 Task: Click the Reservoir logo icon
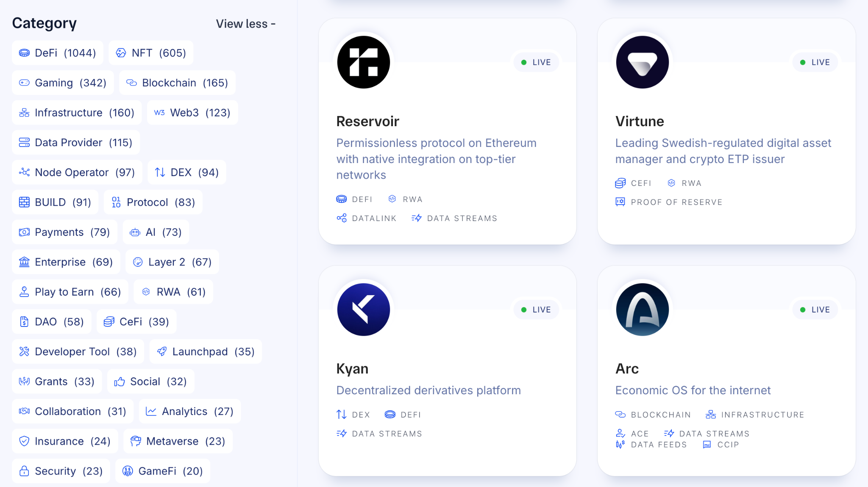pos(363,62)
